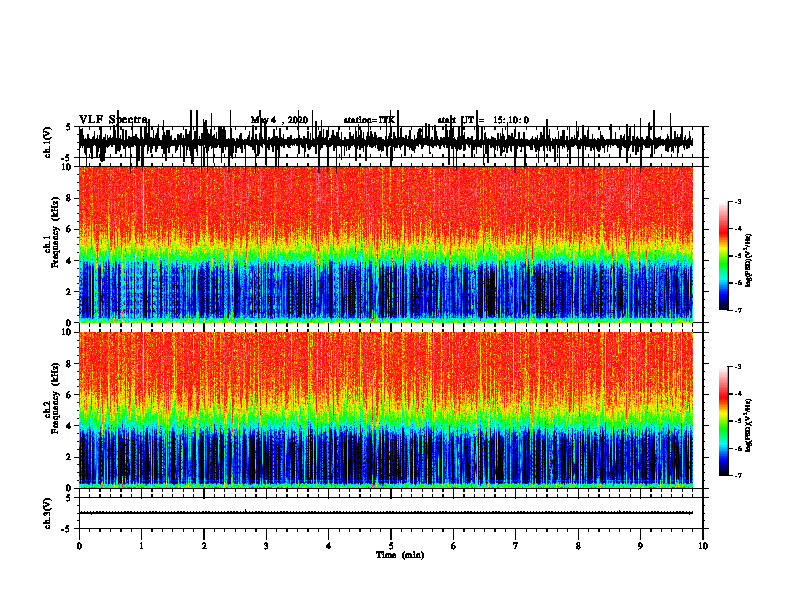The width and height of the screenshot is (792, 612).
Task: Click the "station=ITK" header text
Action: point(369,120)
